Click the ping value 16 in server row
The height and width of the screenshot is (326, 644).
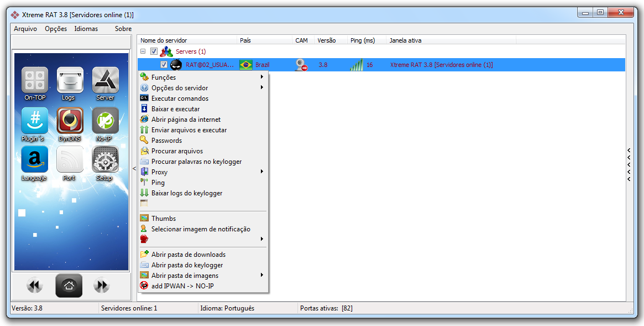pyautogui.click(x=370, y=65)
